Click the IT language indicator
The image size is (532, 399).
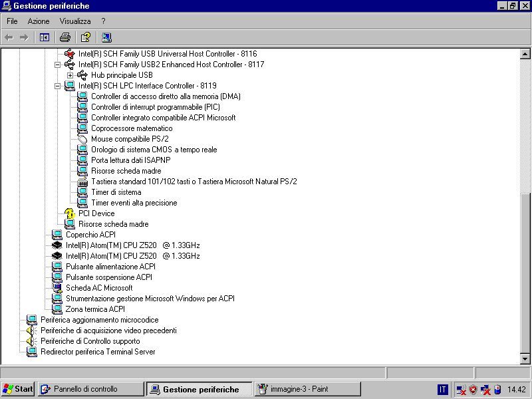coord(442,390)
